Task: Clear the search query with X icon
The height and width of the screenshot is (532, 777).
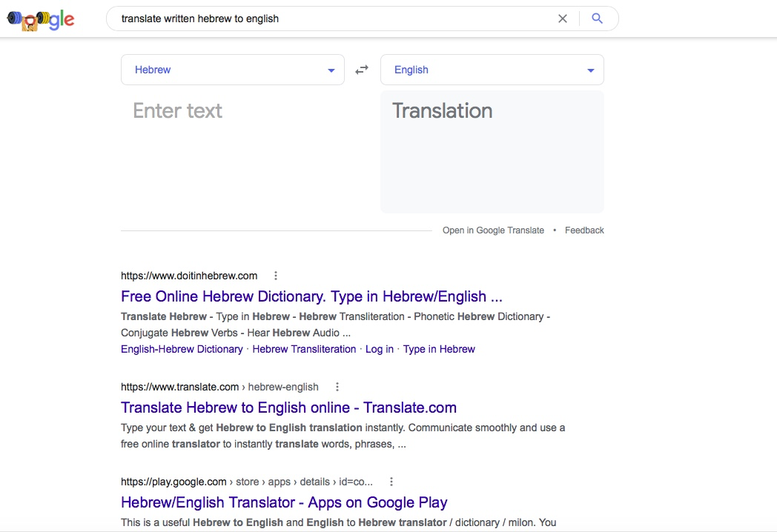Action: [x=563, y=19]
